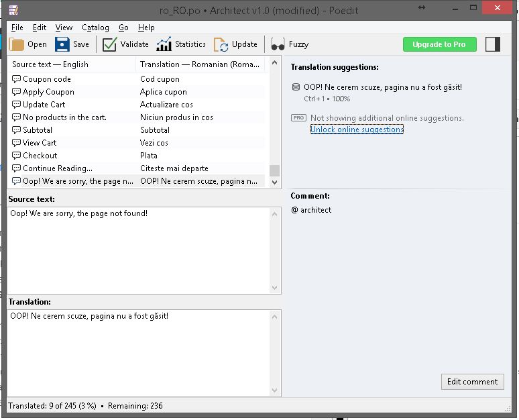The height and width of the screenshot is (420, 519).
Task: Click comment bubble icon for Coupon code
Action: [16, 78]
